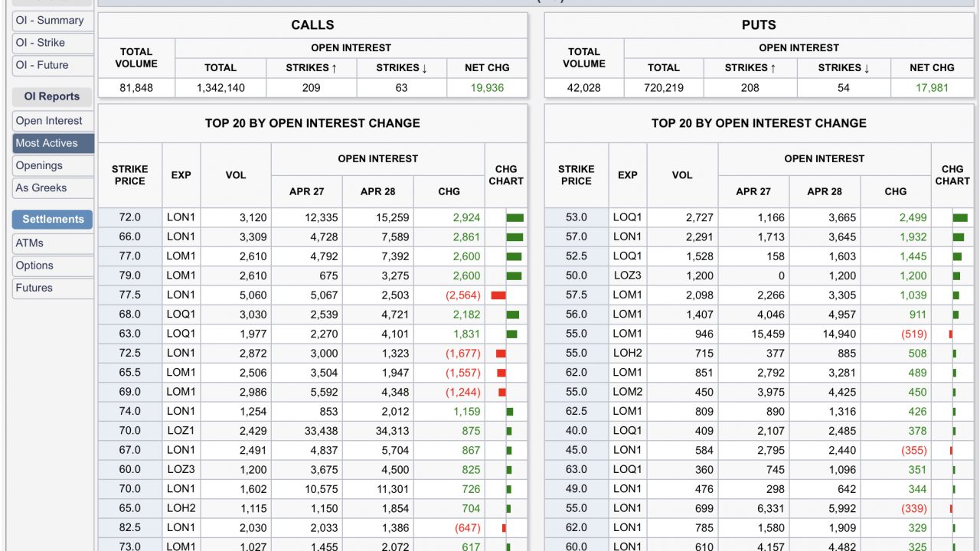Click the Settlements section header
Screen dimensions: 980x551
(x=53, y=219)
